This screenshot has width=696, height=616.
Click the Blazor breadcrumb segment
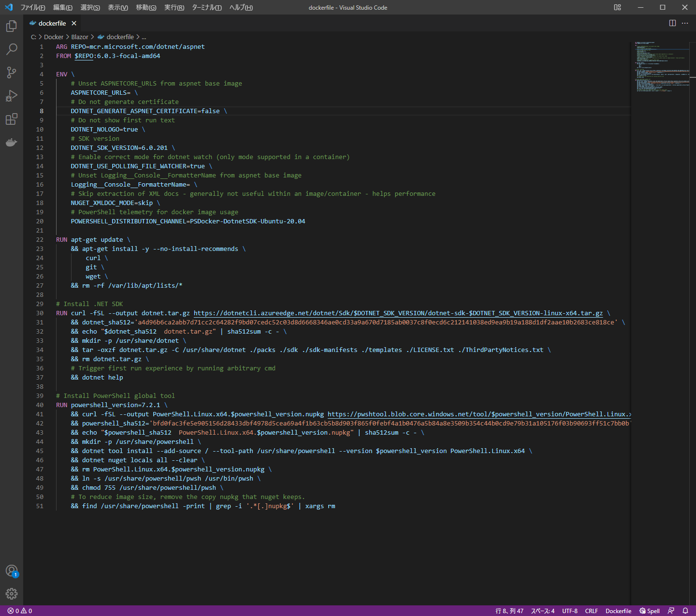click(80, 37)
